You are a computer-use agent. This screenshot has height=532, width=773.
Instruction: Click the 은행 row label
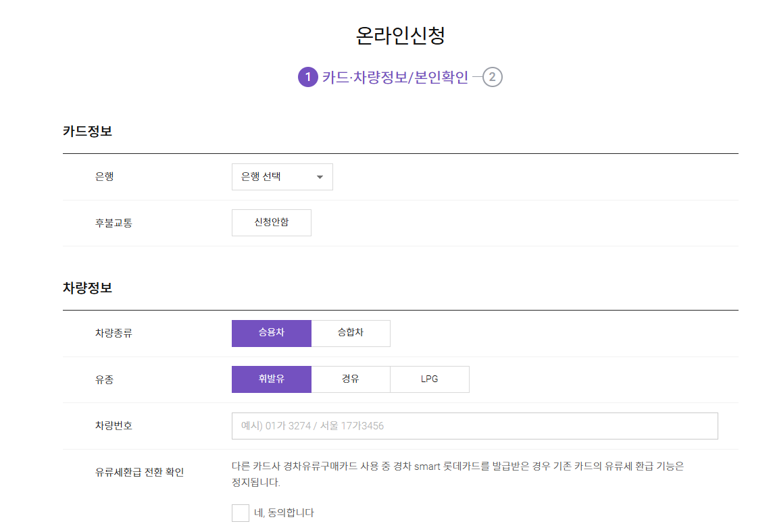(104, 176)
